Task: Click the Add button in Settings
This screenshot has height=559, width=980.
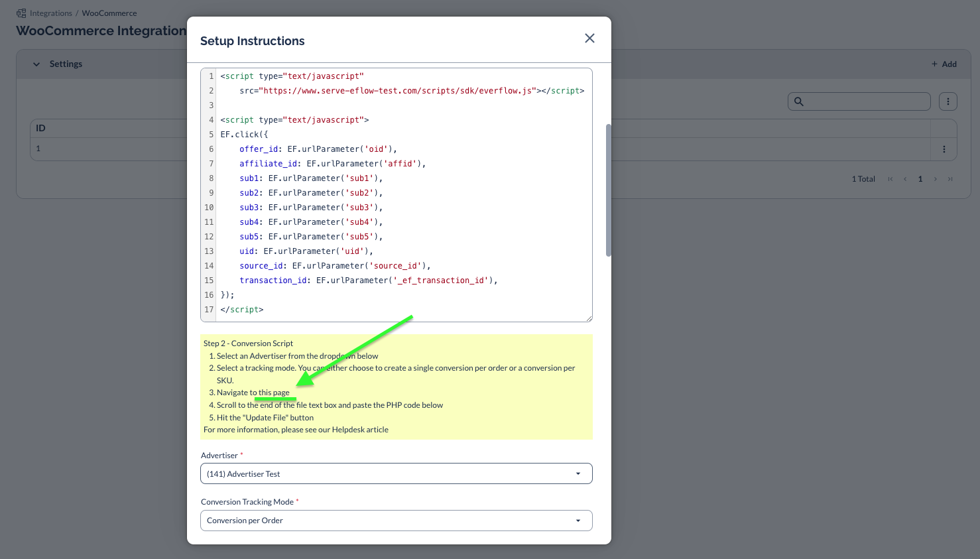Action: click(x=944, y=64)
